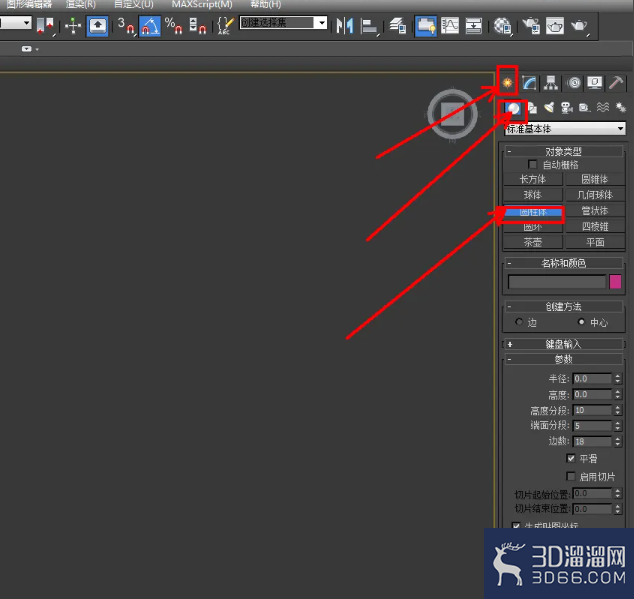Select the Geometry category icon
Screen dimensions: 634x599
pyautogui.click(x=513, y=108)
